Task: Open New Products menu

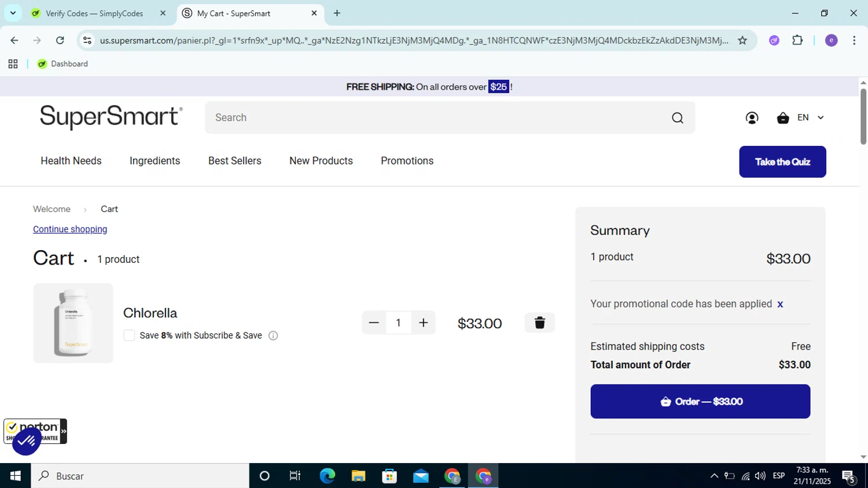Action: coord(321,161)
